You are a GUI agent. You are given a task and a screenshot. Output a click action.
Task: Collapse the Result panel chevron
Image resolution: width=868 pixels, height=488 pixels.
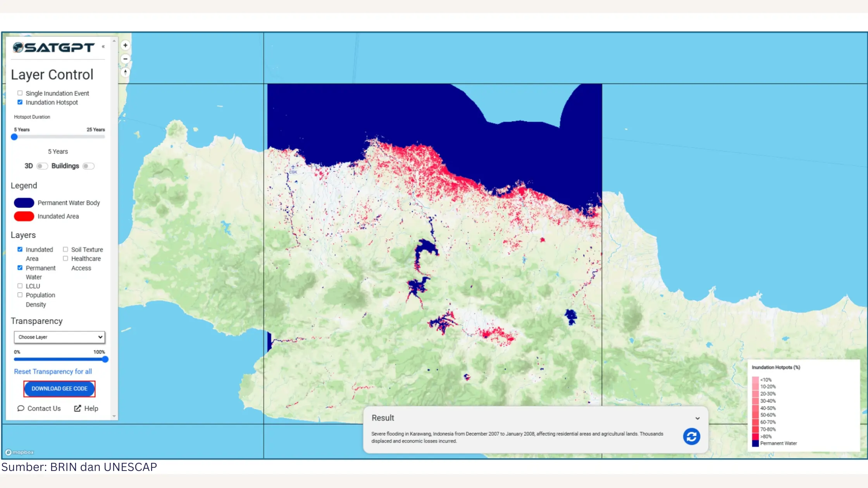coord(697,418)
